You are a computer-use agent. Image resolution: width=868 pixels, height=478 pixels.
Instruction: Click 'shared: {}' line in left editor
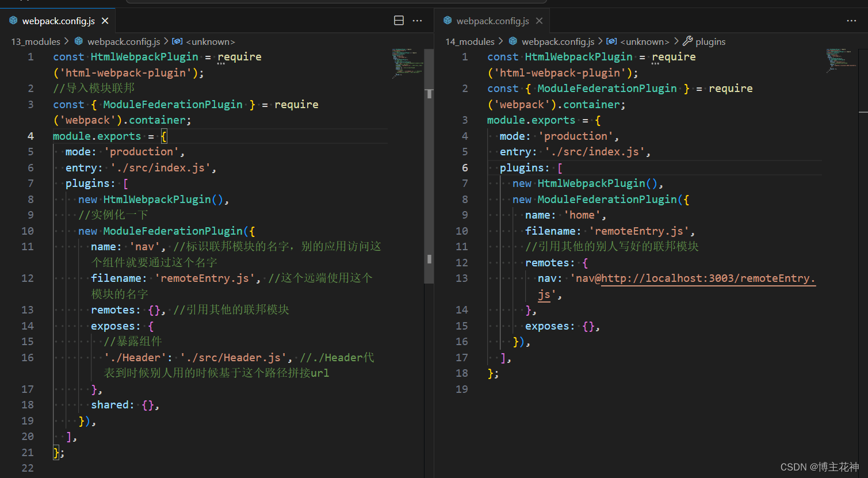pyautogui.click(x=125, y=405)
